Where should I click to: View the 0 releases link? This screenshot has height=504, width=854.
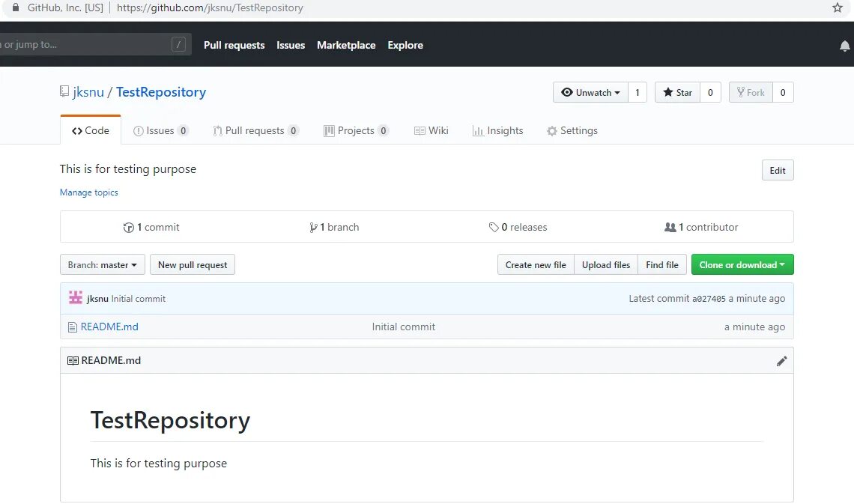point(518,227)
